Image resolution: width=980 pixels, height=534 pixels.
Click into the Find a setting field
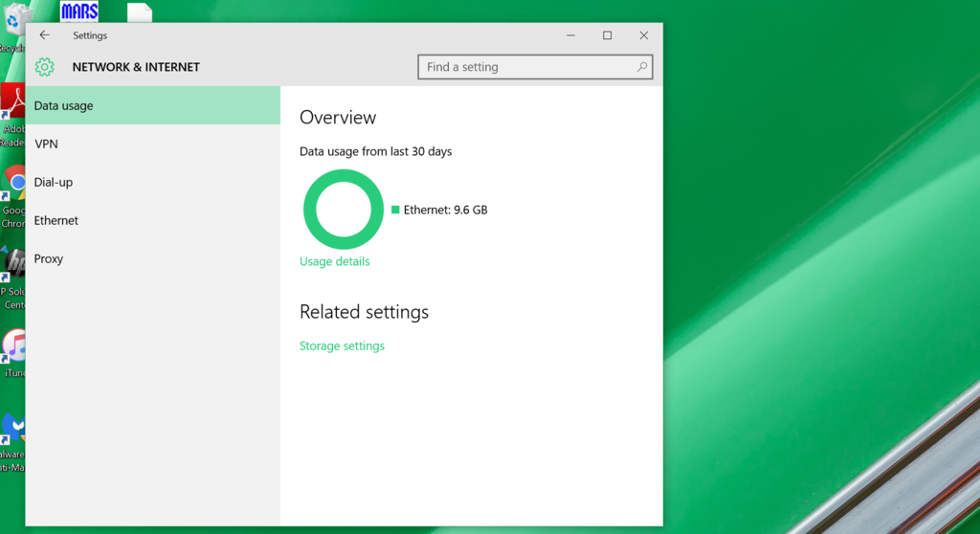click(526, 67)
